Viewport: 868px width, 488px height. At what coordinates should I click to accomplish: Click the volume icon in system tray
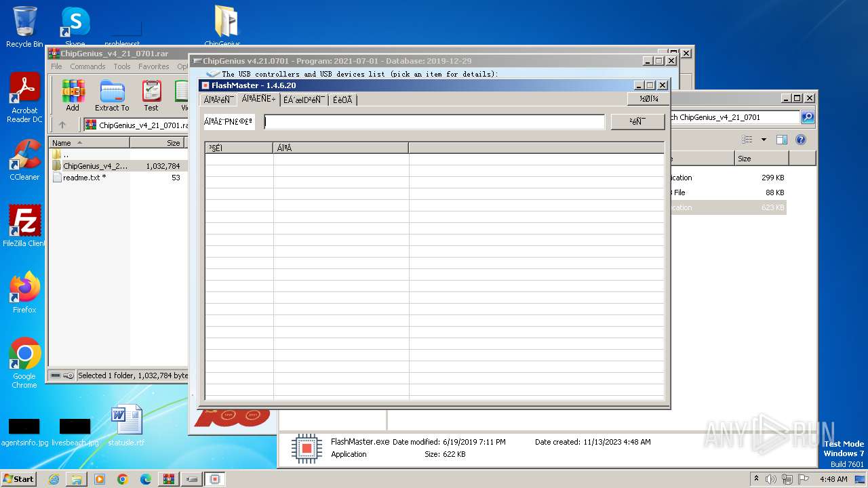pyautogui.click(x=771, y=479)
